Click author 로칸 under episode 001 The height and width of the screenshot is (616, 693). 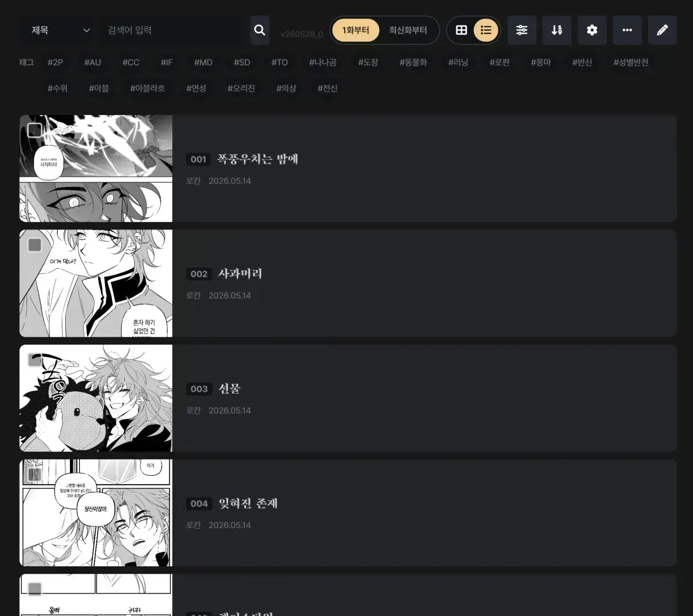pyautogui.click(x=193, y=181)
